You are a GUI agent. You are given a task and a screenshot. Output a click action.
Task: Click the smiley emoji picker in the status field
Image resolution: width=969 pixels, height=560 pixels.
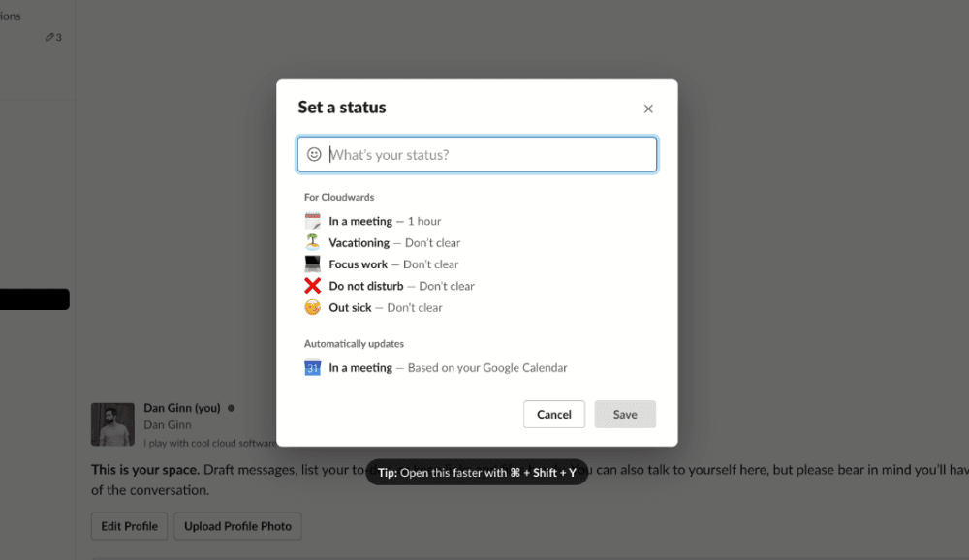312,153
